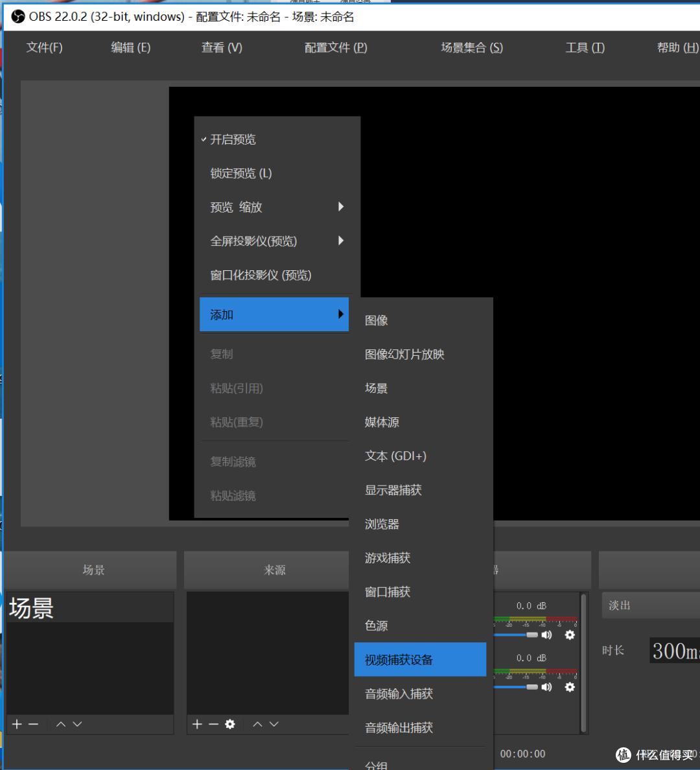The image size is (700, 770).
Task: Open lower mixer channel gear settings
Action: 570,687
